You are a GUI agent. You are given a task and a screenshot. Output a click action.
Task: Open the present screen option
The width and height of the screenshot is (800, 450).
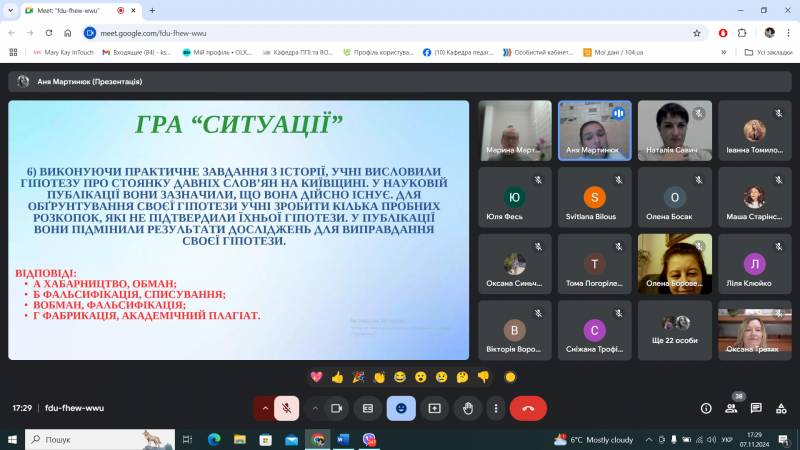435,408
